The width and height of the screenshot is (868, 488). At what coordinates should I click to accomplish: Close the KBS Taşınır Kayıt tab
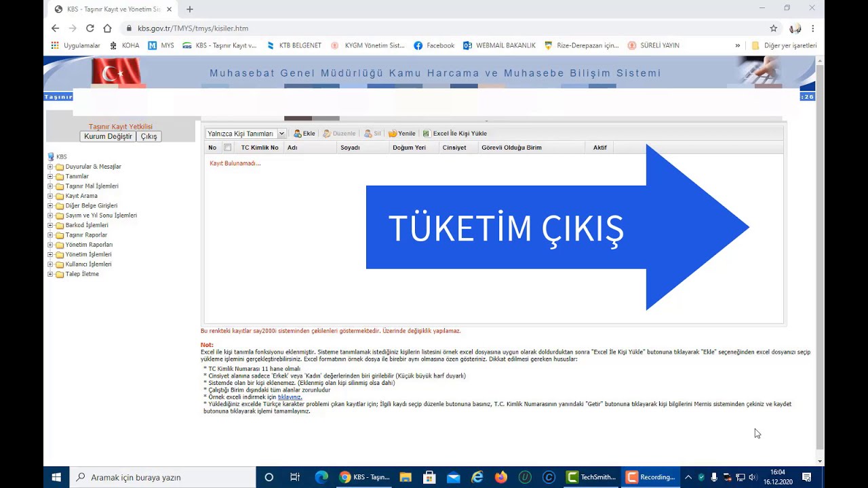pos(170,9)
